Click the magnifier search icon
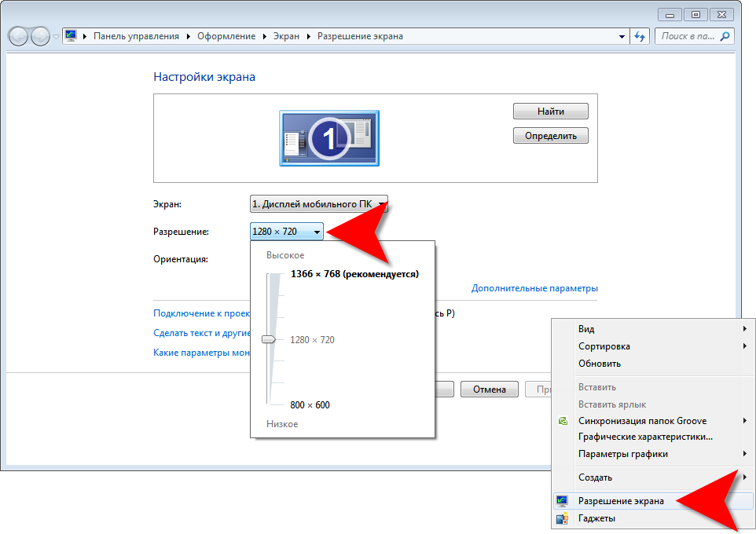This screenshot has height=534, width=756. coord(725,36)
